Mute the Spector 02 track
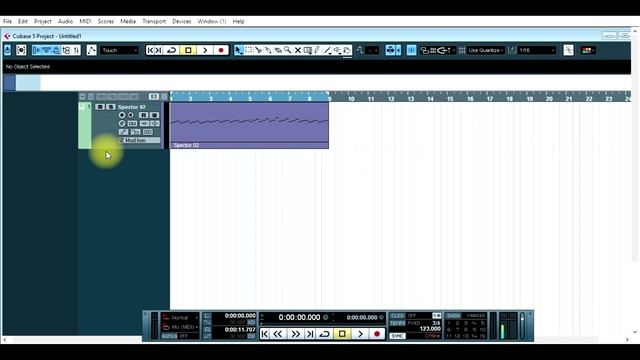The width and height of the screenshot is (640, 360). click(x=100, y=107)
